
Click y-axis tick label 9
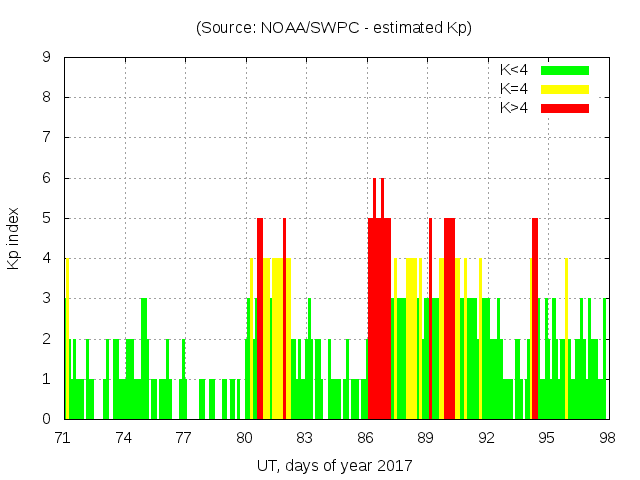[x=47, y=58]
